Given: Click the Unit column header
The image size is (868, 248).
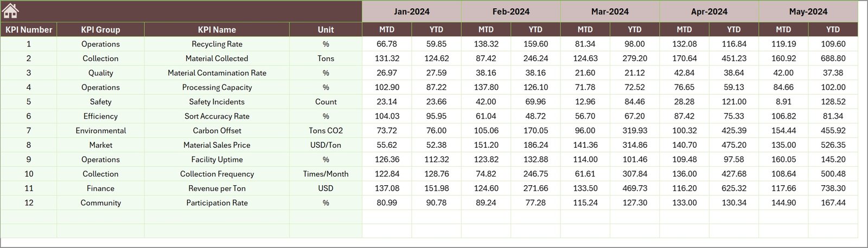Looking at the screenshot, I should pyautogui.click(x=325, y=30).
